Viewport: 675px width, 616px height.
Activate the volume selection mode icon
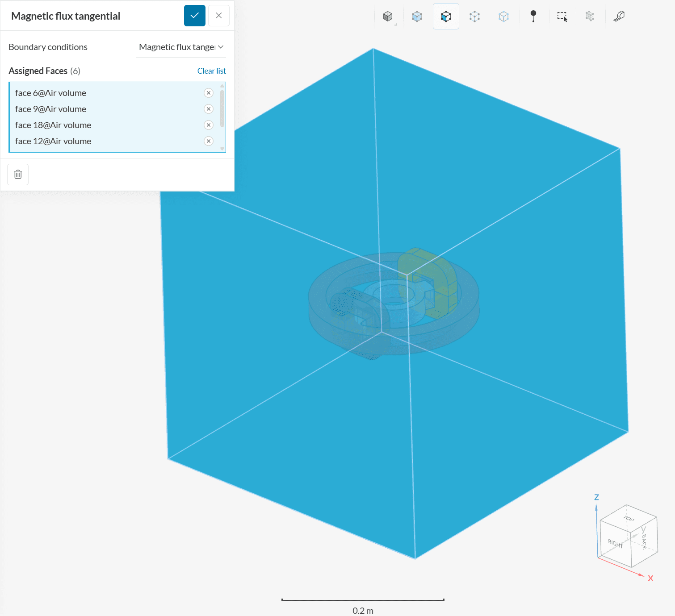[417, 17]
